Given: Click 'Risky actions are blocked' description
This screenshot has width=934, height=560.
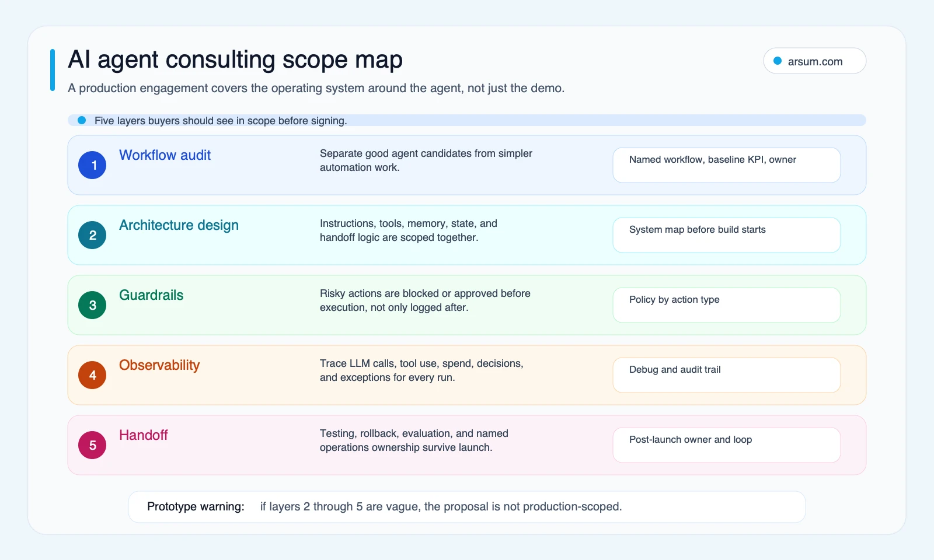Looking at the screenshot, I should click(x=425, y=300).
